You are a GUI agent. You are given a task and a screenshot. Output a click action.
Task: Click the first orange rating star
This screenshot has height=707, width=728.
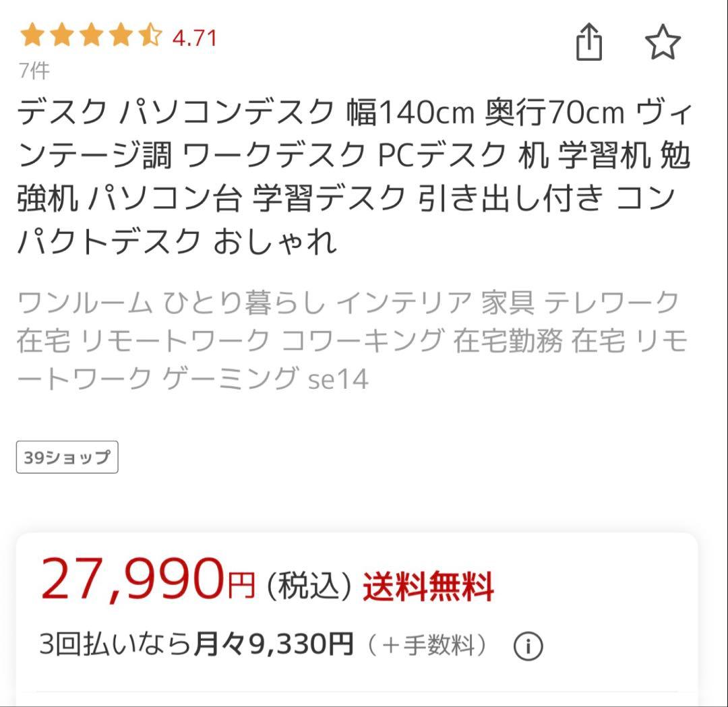31,36
